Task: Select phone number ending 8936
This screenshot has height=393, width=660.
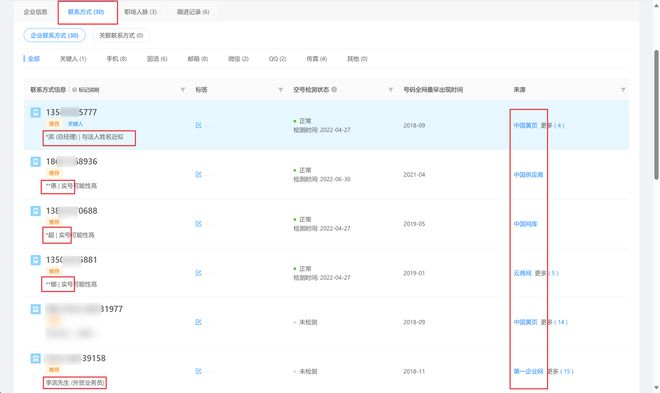Action: pyautogui.click(x=72, y=162)
